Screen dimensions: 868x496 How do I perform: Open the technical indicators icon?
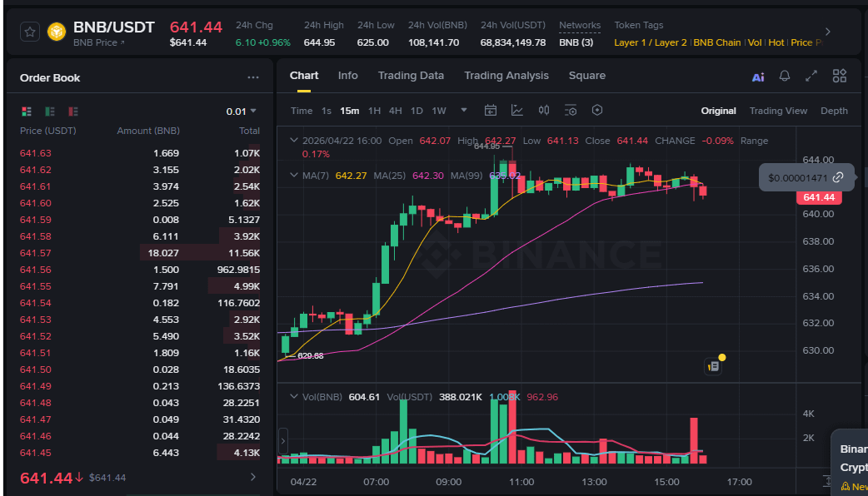pos(517,111)
